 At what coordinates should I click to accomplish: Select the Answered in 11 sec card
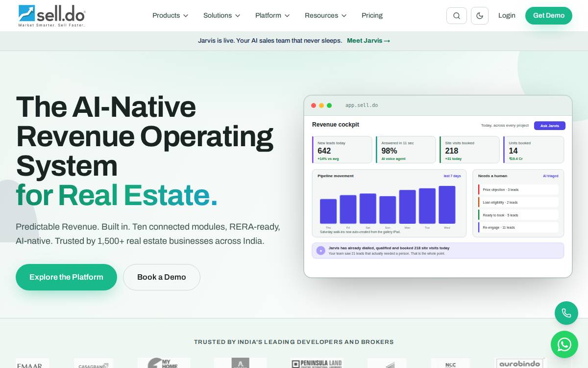click(x=406, y=150)
